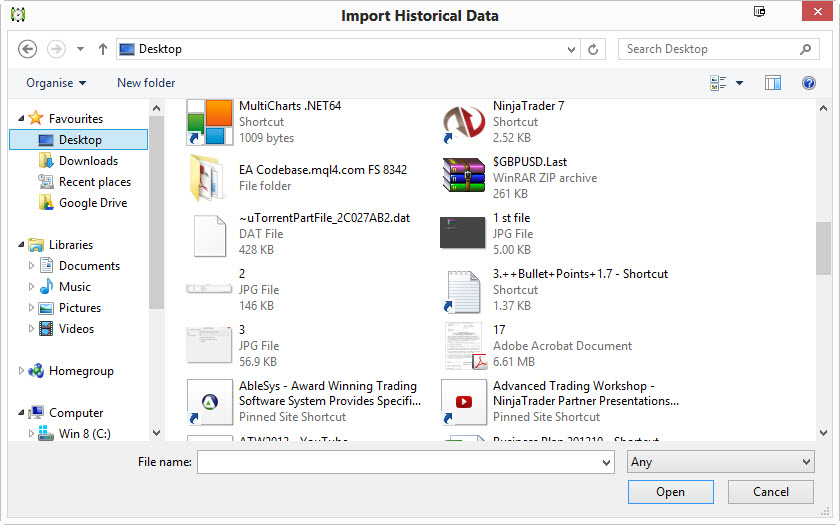This screenshot has height=525, width=840.
Task: Click the File name input field
Action: click(x=400, y=462)
